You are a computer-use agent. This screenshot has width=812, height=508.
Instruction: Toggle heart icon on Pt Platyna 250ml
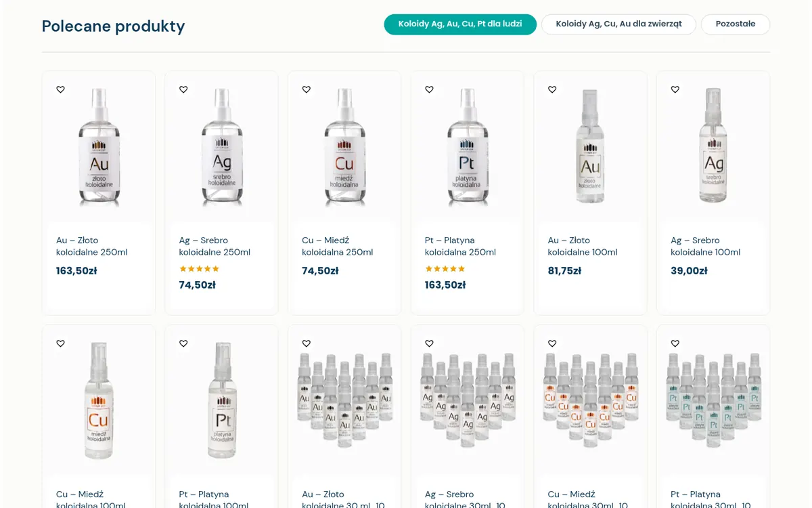[429, 89]
